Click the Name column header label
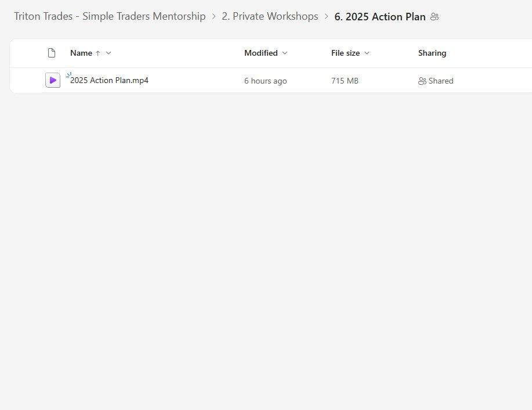The width and height of the screenshot is (532, 410). coord(81,53)
